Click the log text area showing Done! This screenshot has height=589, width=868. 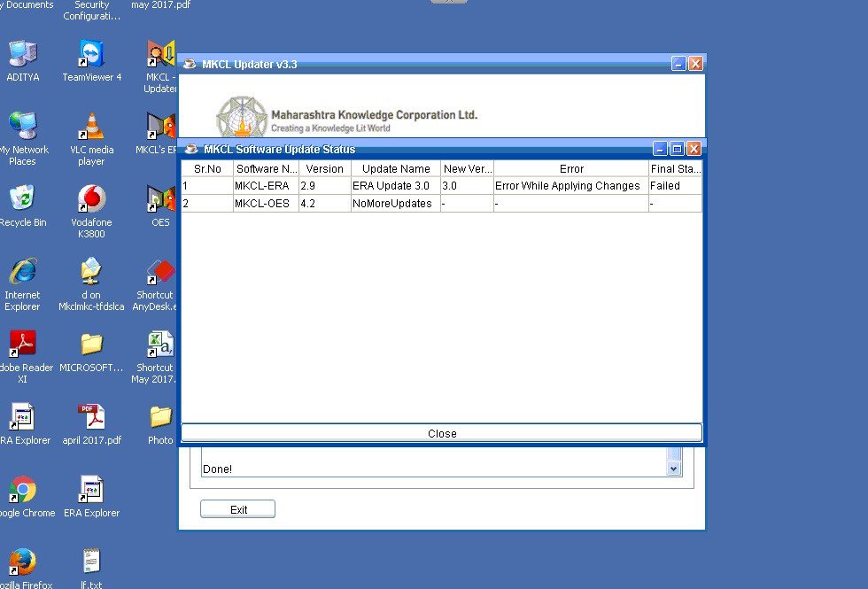pyautogui.click(x=434, y=462)
